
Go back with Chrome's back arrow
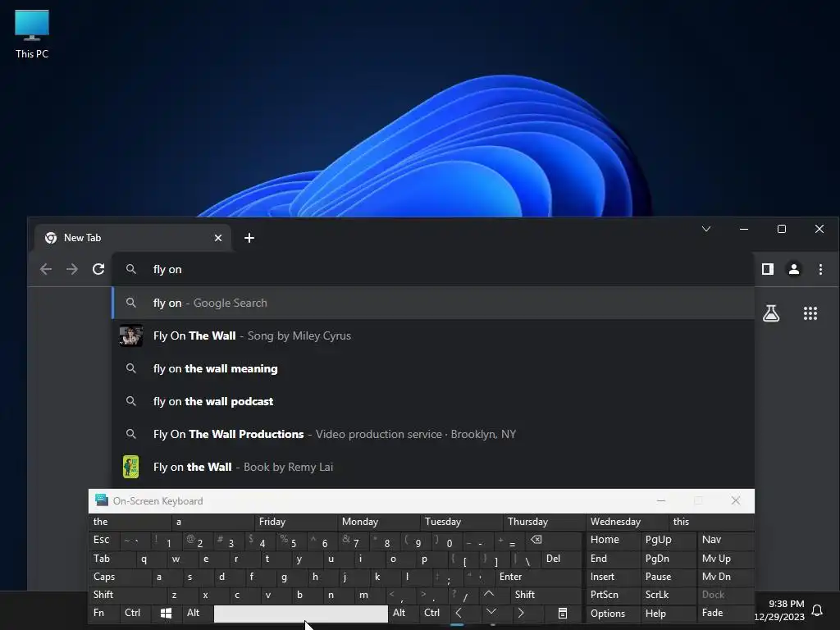46,269
